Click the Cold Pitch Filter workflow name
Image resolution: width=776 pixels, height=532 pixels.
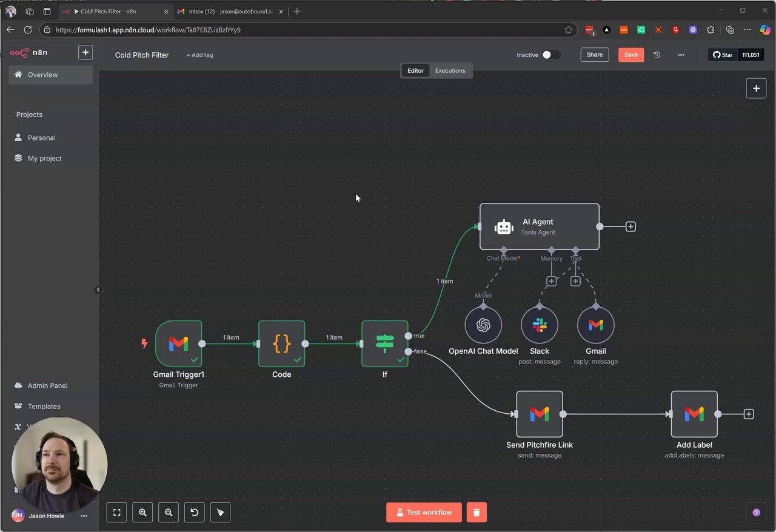point(142,55)
